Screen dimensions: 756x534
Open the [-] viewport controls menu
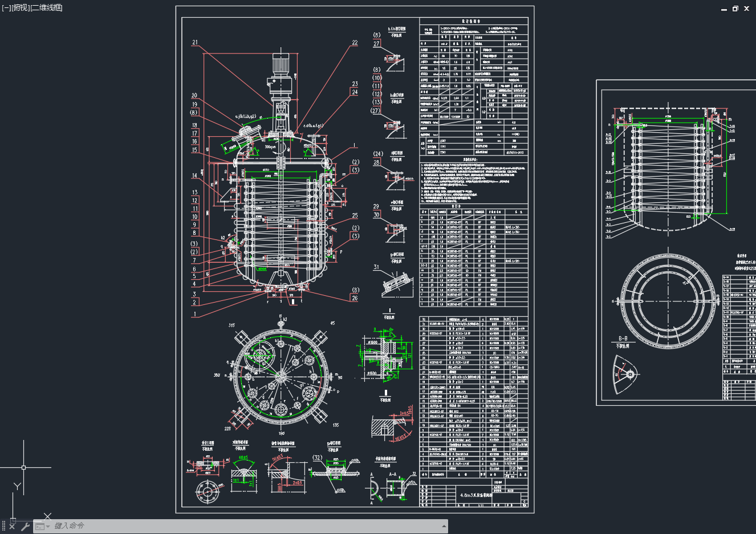[x=6, y=7]
